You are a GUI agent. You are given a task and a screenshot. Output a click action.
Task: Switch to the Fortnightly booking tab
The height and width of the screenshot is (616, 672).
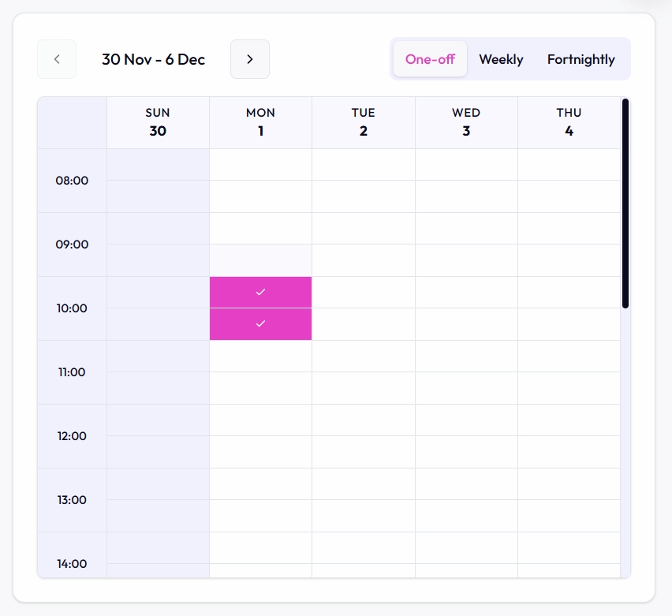tap(581, 58)
